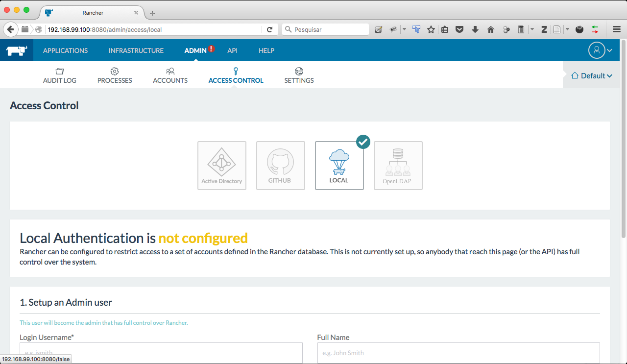Image resolution: width=627 pixels, height=364 pixels.
Task: Open the INFRASTRUCTURE menu
Action: click(136, 50)
